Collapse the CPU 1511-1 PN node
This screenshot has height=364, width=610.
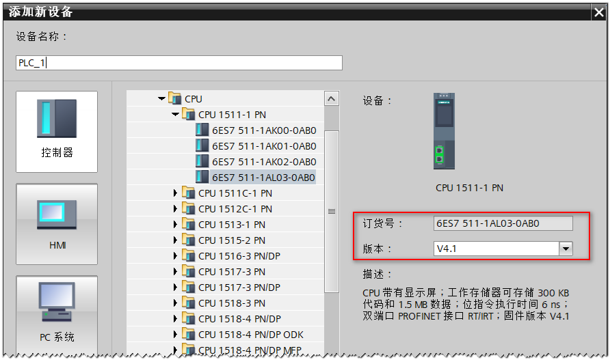tap(176, 115)
